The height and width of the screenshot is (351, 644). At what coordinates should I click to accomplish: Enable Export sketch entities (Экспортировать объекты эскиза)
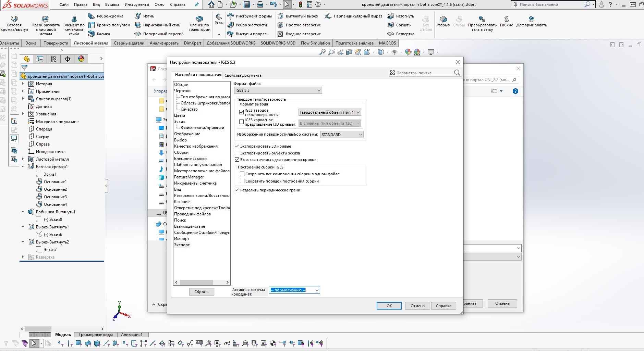pos(237,153)
